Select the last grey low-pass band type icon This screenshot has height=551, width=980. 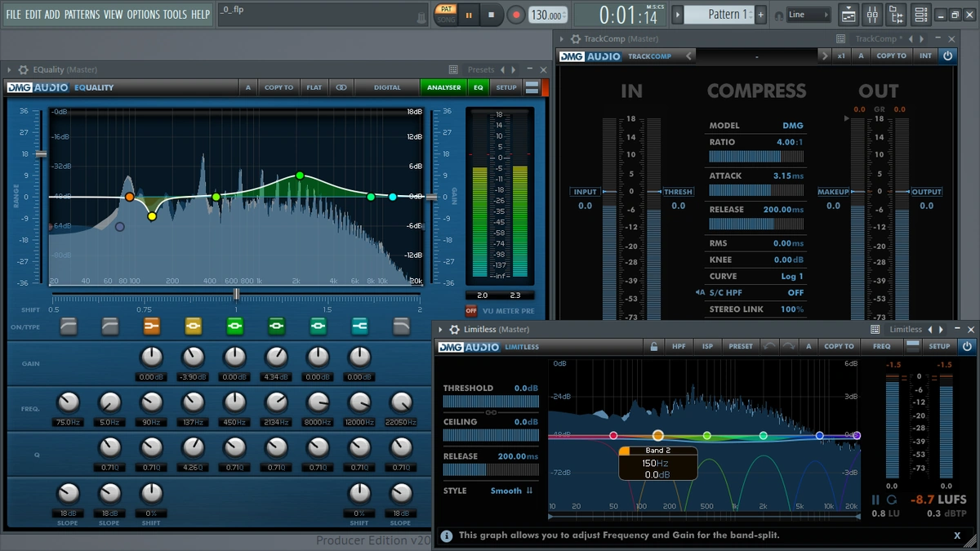pos(401,327)
